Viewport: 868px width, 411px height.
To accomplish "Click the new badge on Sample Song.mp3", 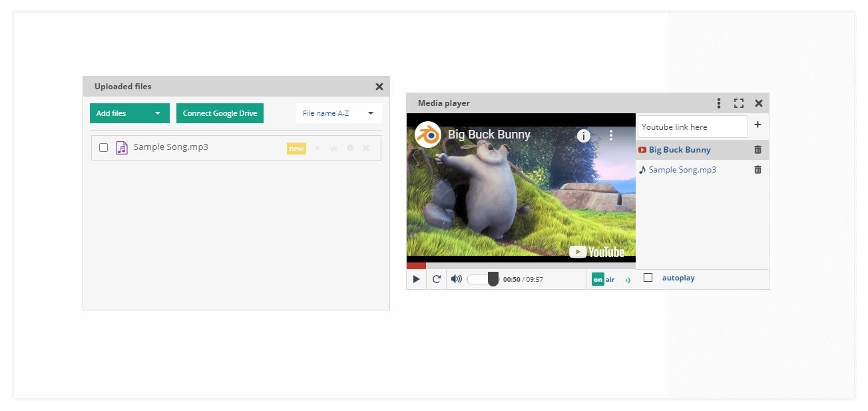I will [296, 149].
